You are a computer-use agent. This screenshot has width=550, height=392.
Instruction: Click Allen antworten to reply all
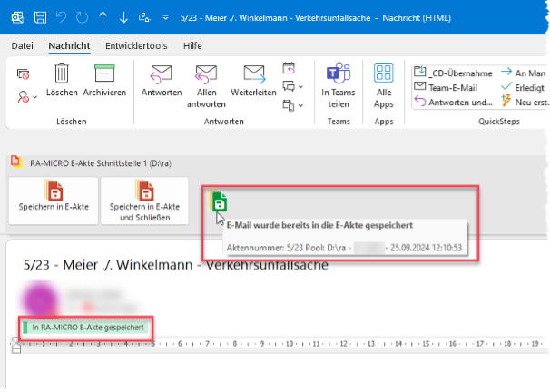pos(206,80)
